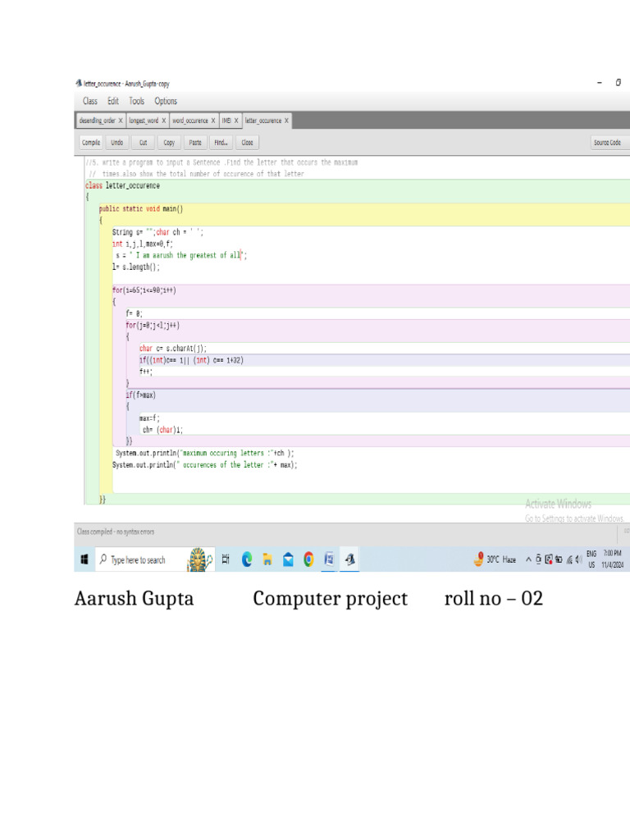The width and height of the screenshot is (630, 840).
Task: Open the 30°C Haze weather widget
Action: pos(495,559)
